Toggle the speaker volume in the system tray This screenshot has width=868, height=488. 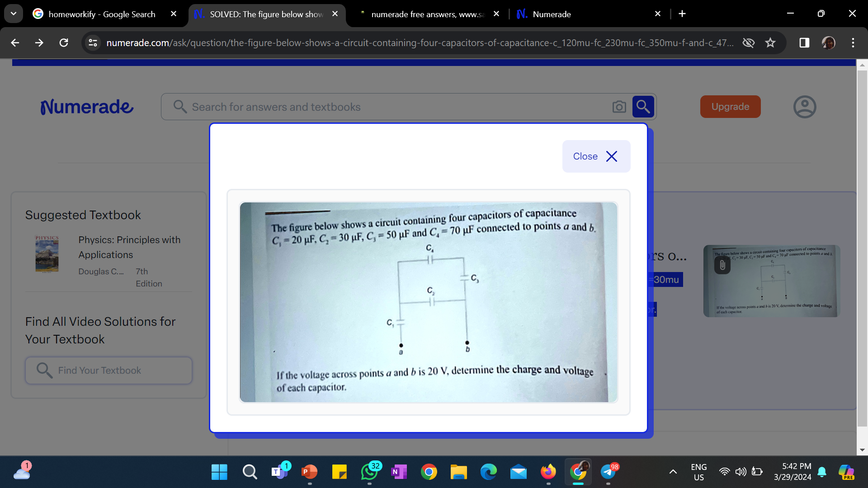pos(741,472)
